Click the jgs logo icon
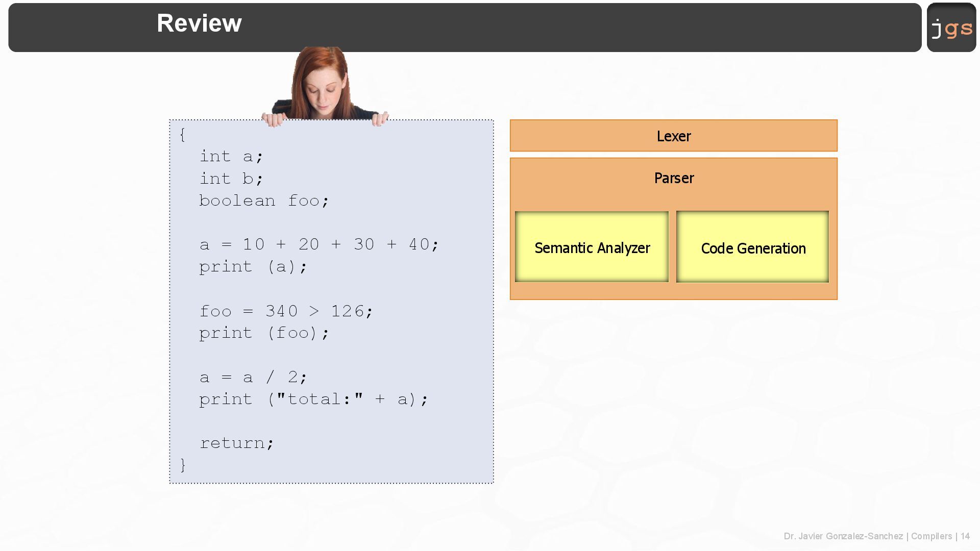980x551 pixels. coord(951,28)
